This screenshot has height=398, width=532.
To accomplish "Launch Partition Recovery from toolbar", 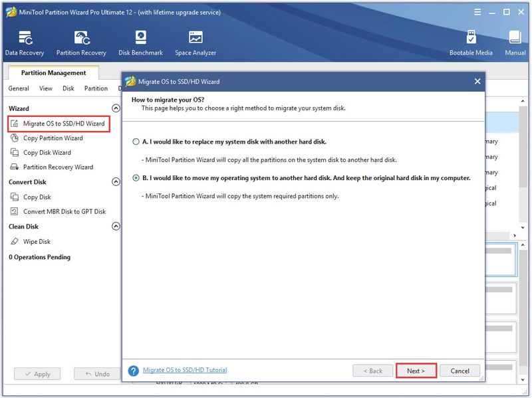I will coord(81,43).
